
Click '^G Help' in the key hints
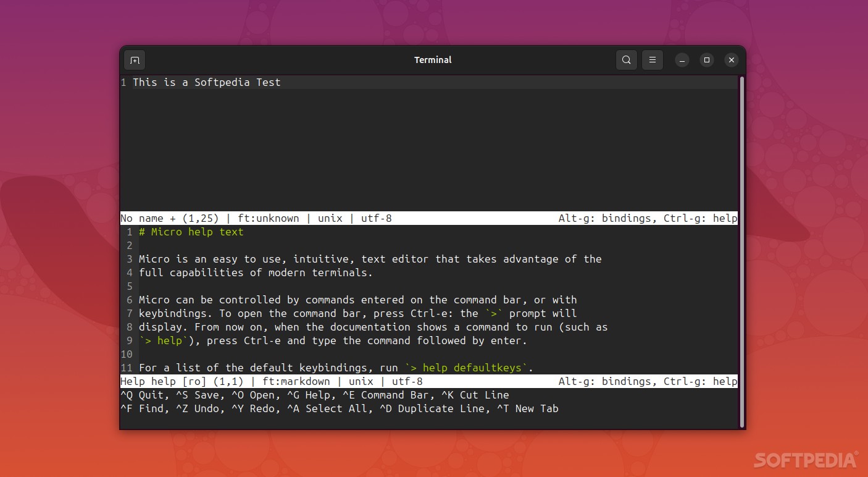(x=309, y=395)
